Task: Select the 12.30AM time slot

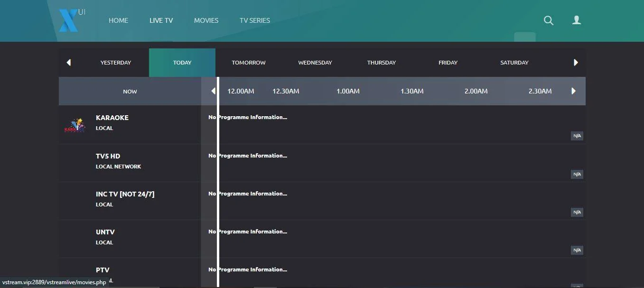Action: 286,91
